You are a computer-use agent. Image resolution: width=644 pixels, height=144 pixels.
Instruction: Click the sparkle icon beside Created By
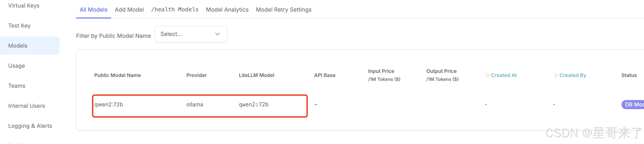pyautogui.click(x=555, y=75)
